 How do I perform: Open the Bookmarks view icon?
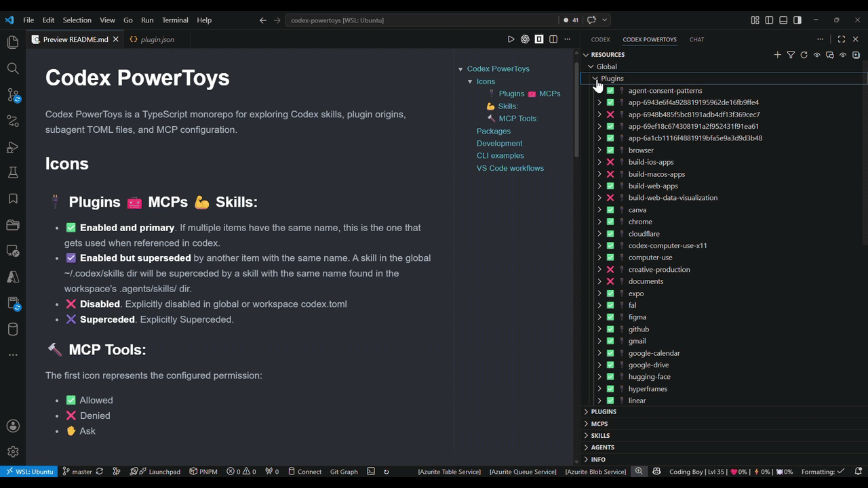click(12, 199)
